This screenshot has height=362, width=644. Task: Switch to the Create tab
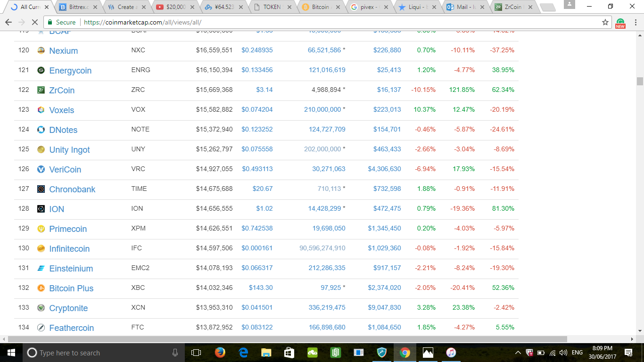126,7
